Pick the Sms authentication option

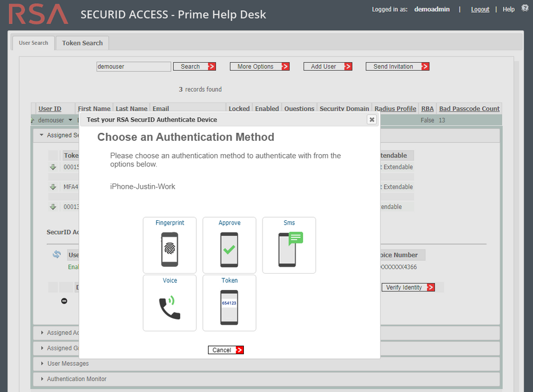click(x=289, y=245)
